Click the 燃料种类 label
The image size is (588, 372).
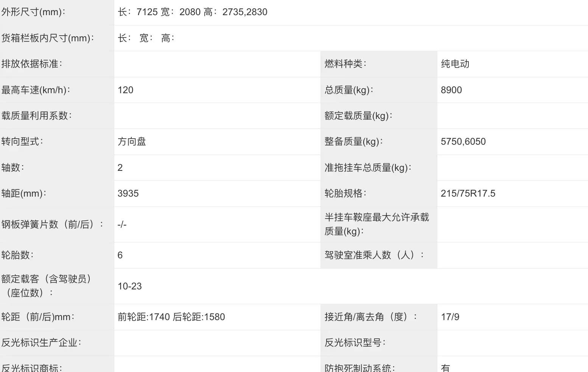(345, 64)
